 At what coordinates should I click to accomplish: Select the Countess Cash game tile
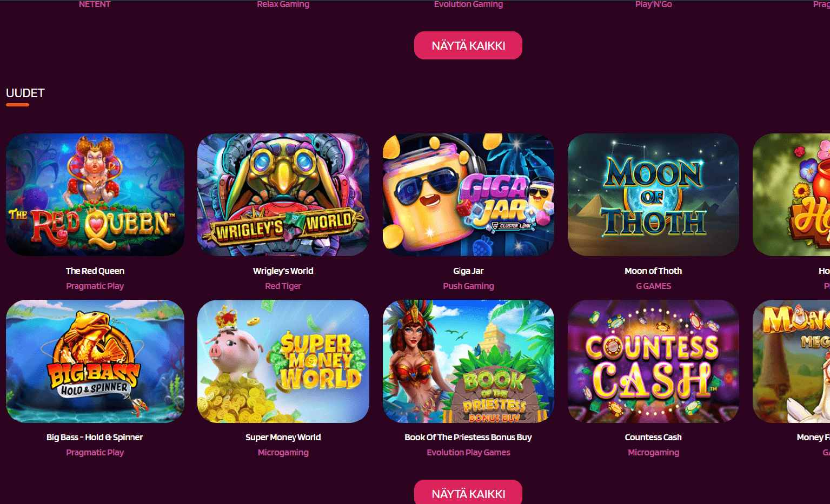pyautogui.click(x=653, y=361)
